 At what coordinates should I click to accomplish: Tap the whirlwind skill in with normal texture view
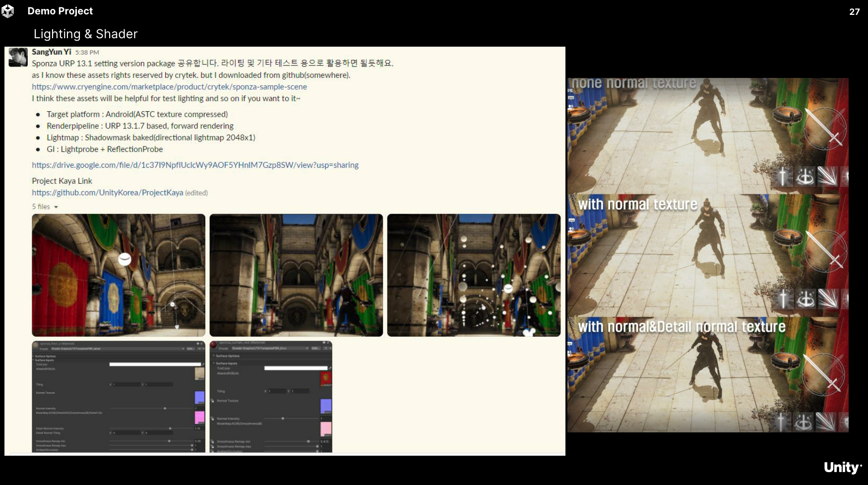(805, 299)
